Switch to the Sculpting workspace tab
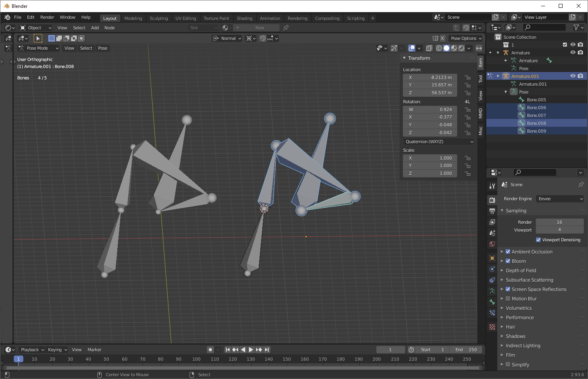 pyautogui.click(x=159, y=18)
